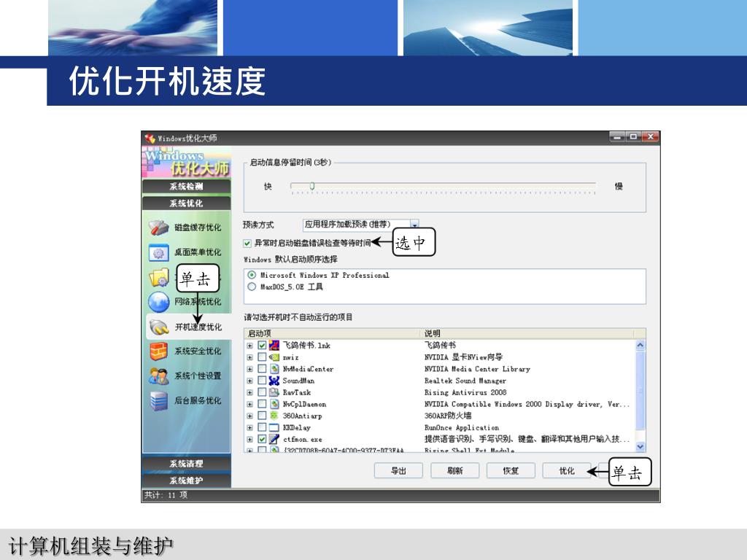Image resolution: width=747 pixels, height=560 pixels.
Task: Click the KKDelay checkbox
Action: [262, 427]
